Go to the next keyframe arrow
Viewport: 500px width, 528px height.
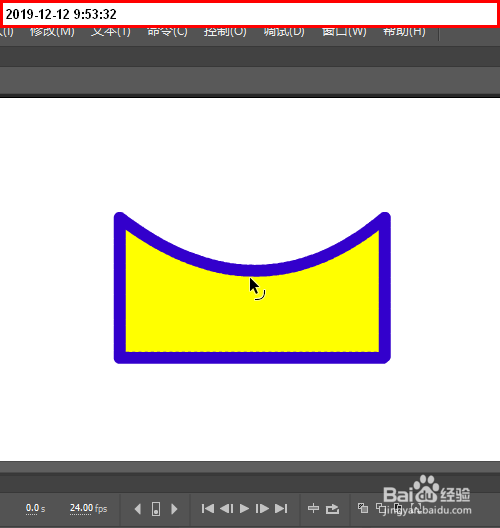174,508
